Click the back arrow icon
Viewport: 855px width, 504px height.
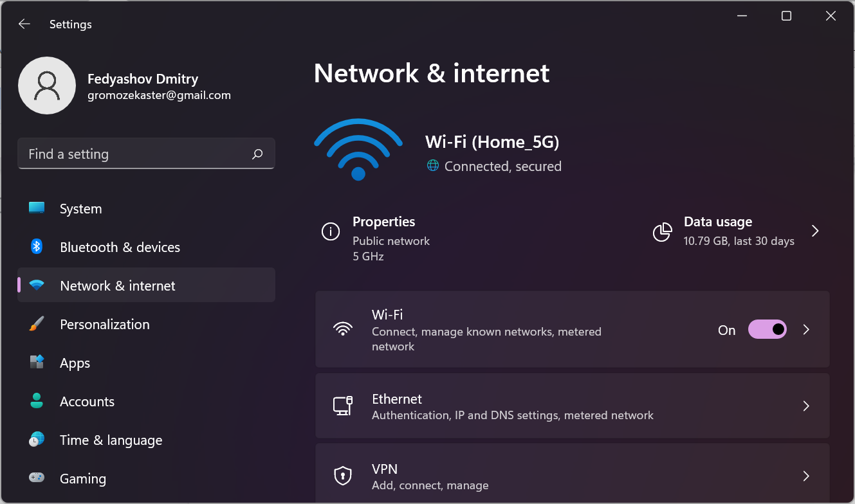[x=24, y=24]
